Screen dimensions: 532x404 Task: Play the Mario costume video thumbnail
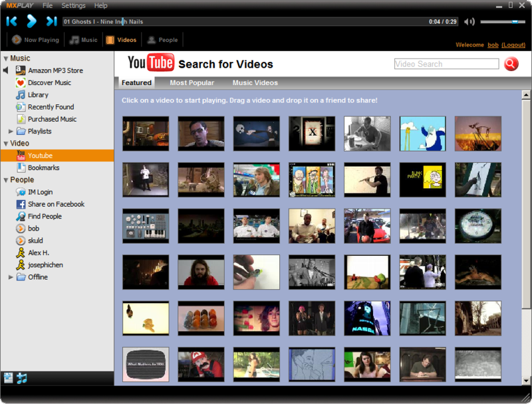pos(201,364)
